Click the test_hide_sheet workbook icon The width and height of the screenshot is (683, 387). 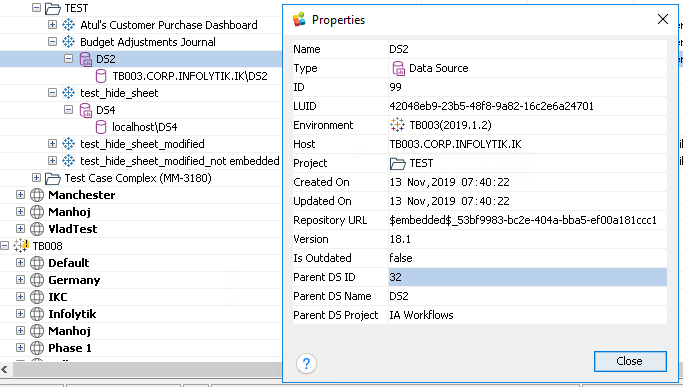(x=68, y=93)
